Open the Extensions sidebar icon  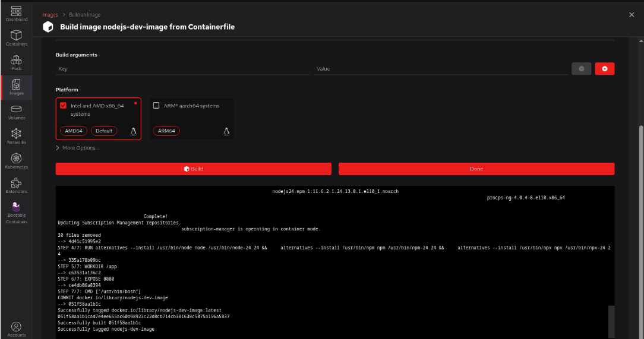pos(17,185)
